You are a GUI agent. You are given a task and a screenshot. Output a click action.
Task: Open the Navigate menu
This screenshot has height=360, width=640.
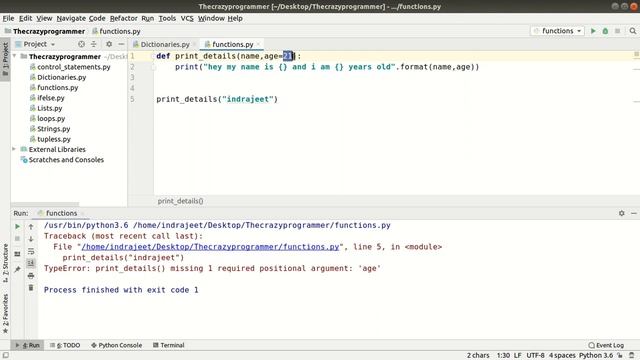[x=71, y=18]
